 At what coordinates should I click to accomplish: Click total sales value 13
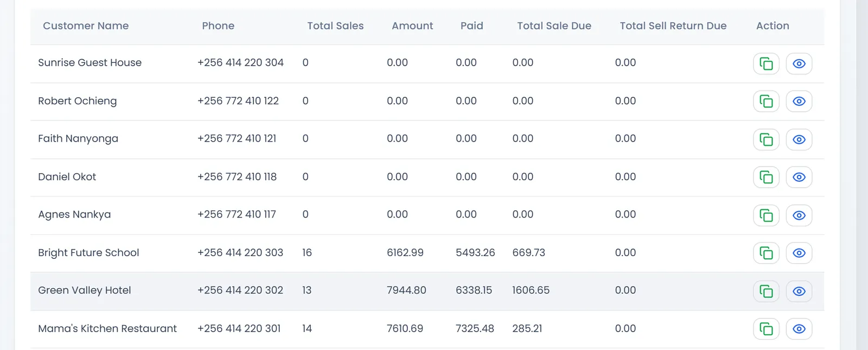(307, 290)
